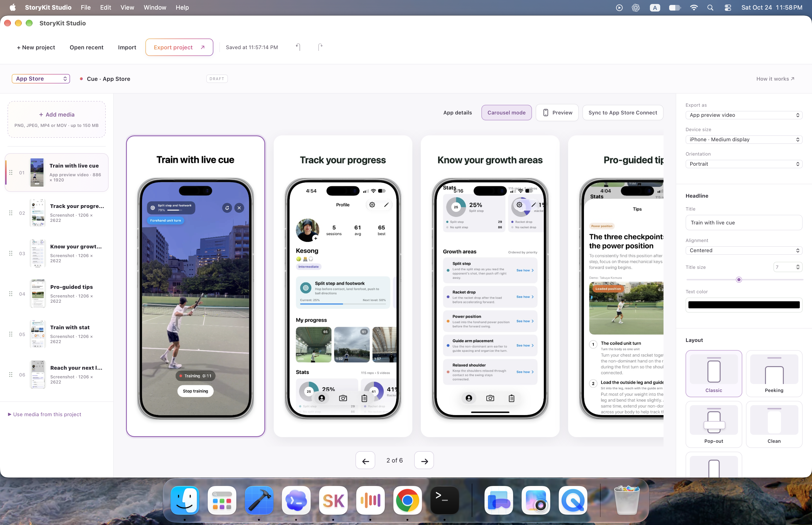812x525 pixels.
Task: Open the Device size dropdown
Action: coord(744,139)
